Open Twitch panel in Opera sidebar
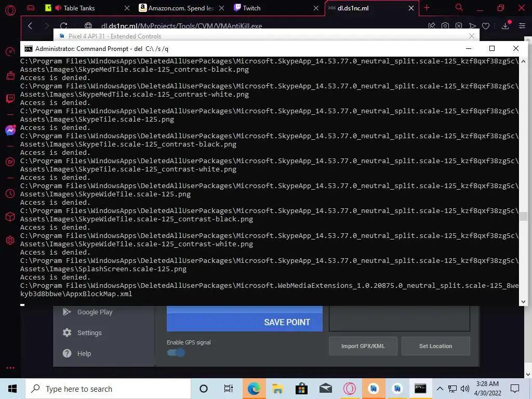 (x=10, y=99)
